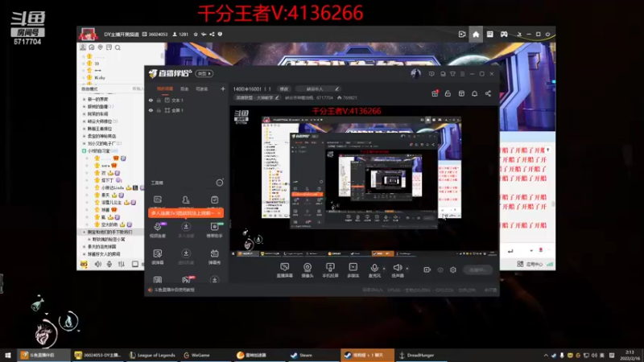Select the 文本 1 source row
Image resolution: width=644 pixels, height=362 pixels.
click(x=187, y=100)
